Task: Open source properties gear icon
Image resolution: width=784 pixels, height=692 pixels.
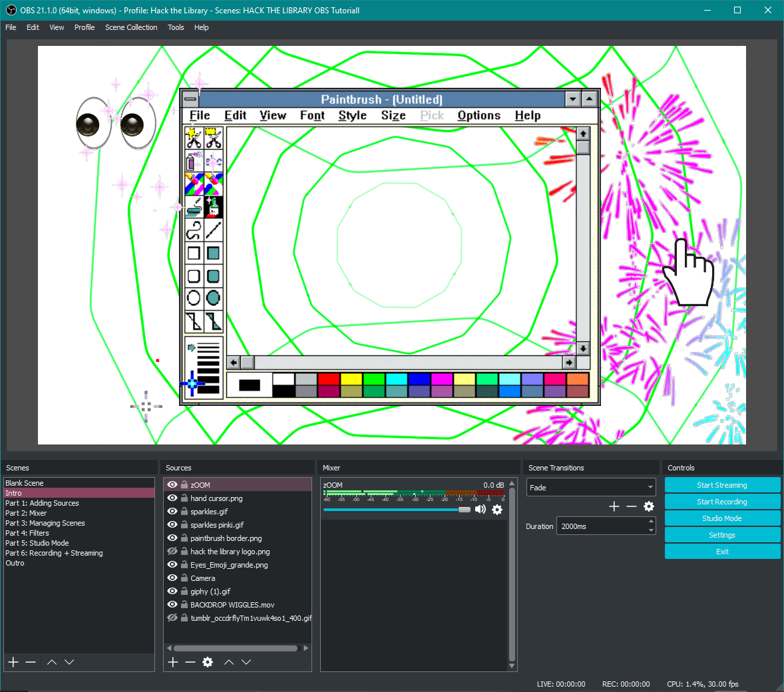Action: pyautogui.click(x=208, y=662)
